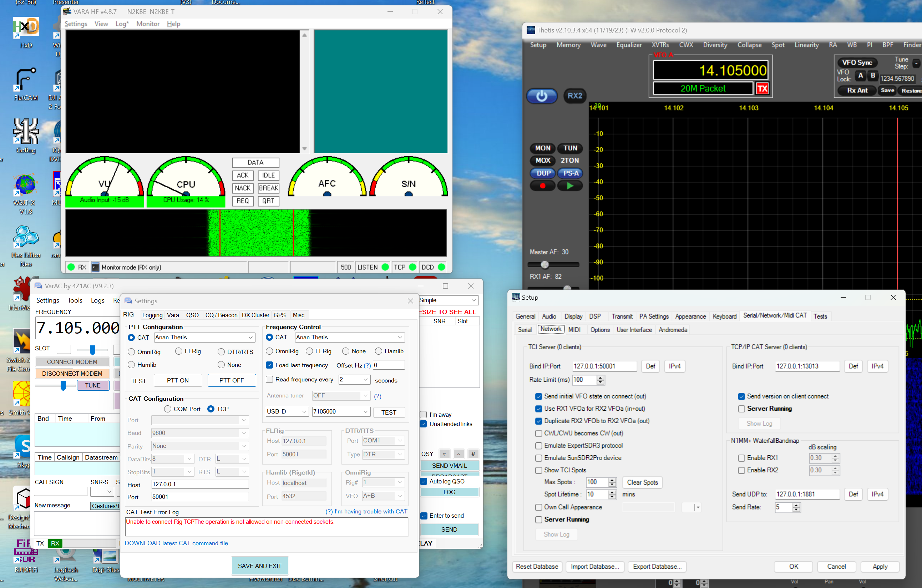Adjust Master AF slider in Thetis
Viewport: 922px width, 588px height.
(x=544, y=264)
